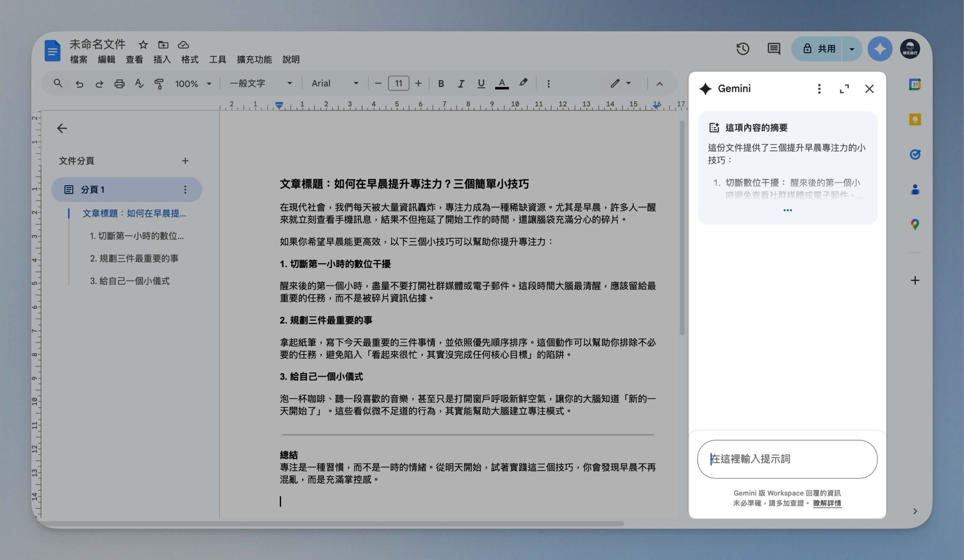Open version history clock icon
Screen dimensions: 964x560
(743, 49)
